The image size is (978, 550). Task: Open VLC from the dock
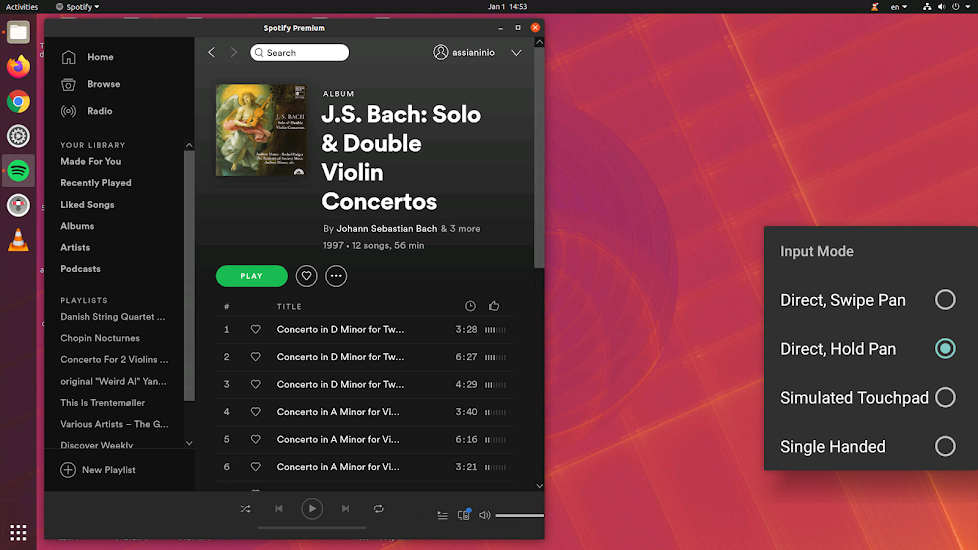click(x=18, y=240)
